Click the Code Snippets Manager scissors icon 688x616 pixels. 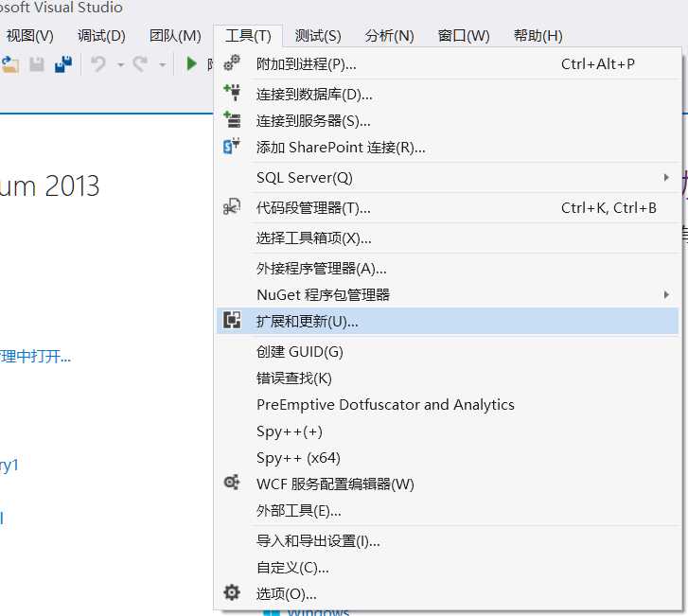(232, 206)
